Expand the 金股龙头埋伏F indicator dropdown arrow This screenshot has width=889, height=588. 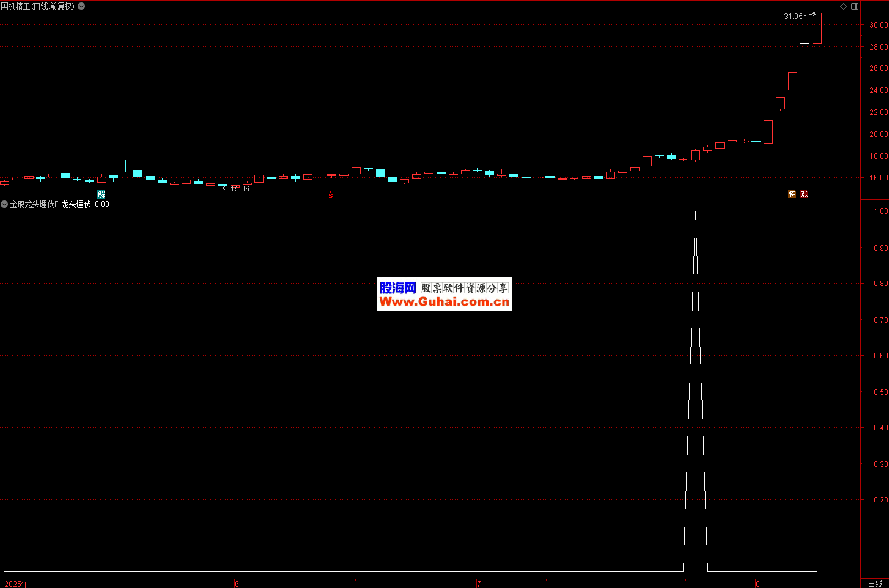click(x=4, y=204)
